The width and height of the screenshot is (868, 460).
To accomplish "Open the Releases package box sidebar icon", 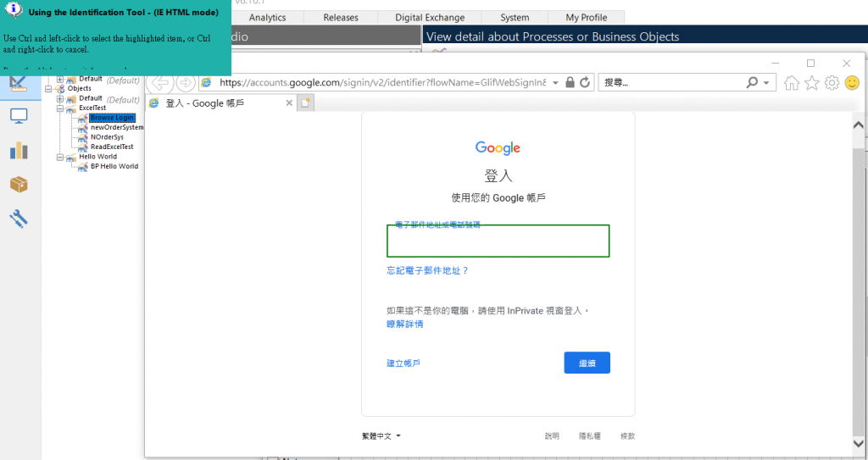I will [19, 185].
